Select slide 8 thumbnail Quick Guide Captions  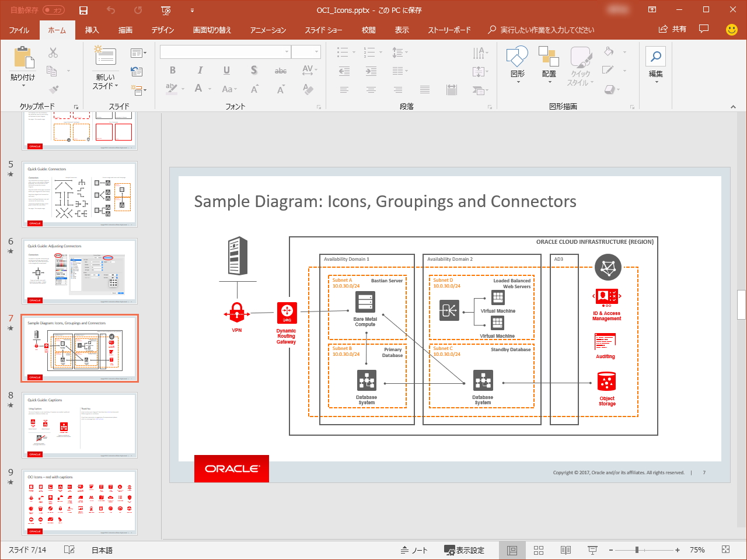pyautogui.click(x=79, y=425)
